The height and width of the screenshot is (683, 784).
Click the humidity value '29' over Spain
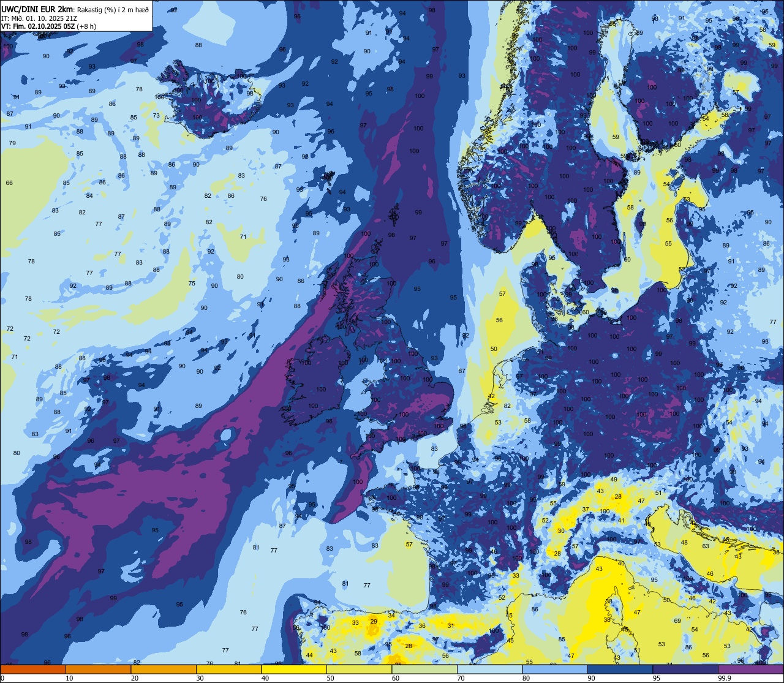pyautogui.click(x=374, y=622)
